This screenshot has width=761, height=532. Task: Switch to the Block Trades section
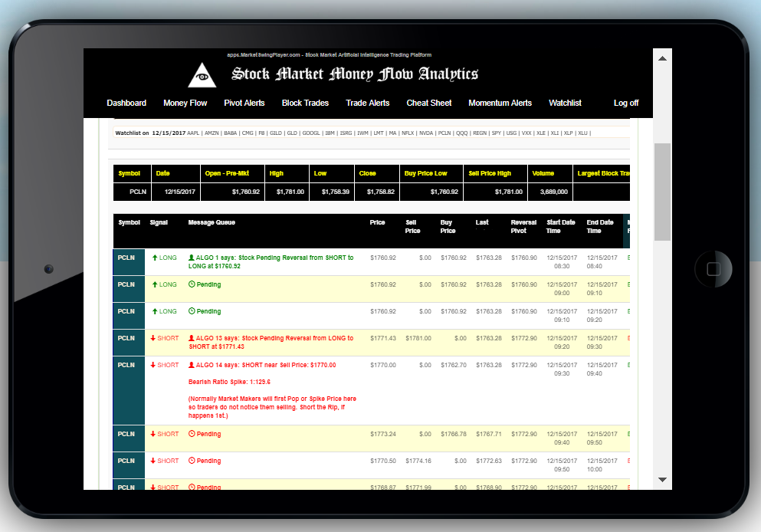coord(305,103)
